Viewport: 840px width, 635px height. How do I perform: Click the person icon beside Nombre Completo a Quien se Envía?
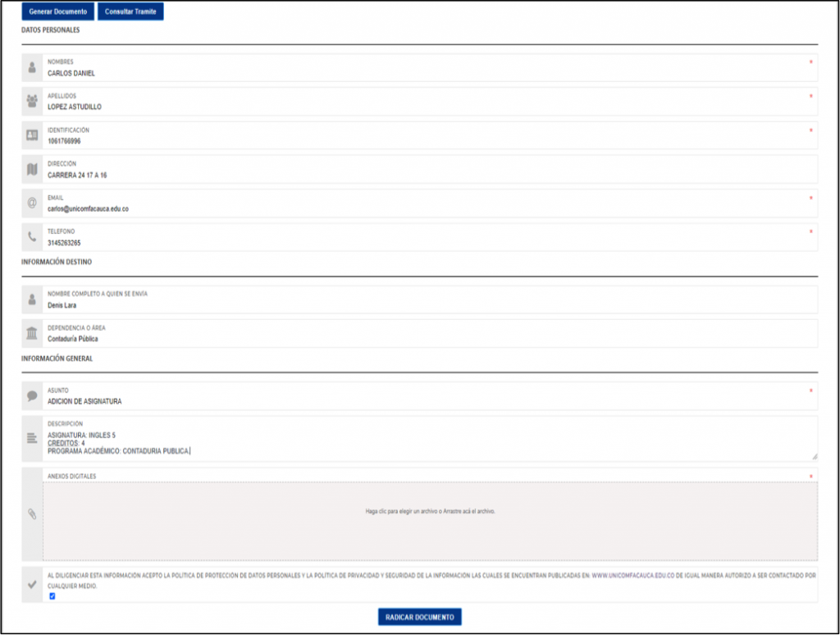(x=32, y=299)
